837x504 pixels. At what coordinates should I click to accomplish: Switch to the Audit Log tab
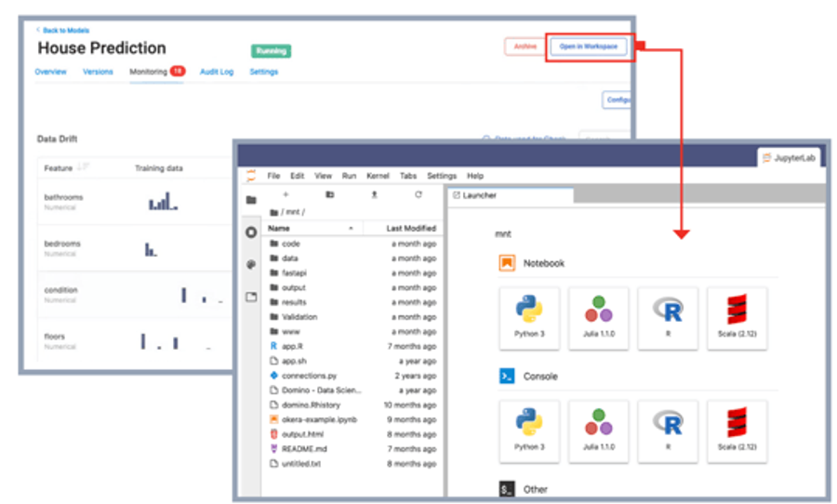click(x=217, y=72)
